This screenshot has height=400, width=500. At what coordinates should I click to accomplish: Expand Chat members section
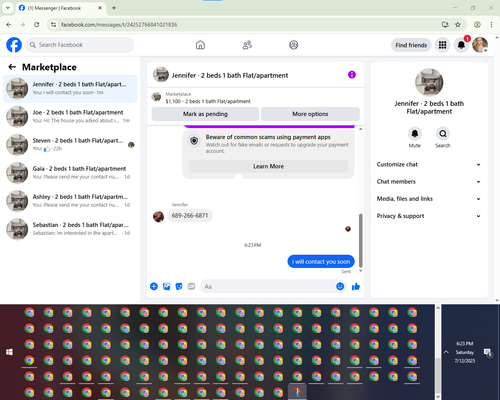point(429,182)
